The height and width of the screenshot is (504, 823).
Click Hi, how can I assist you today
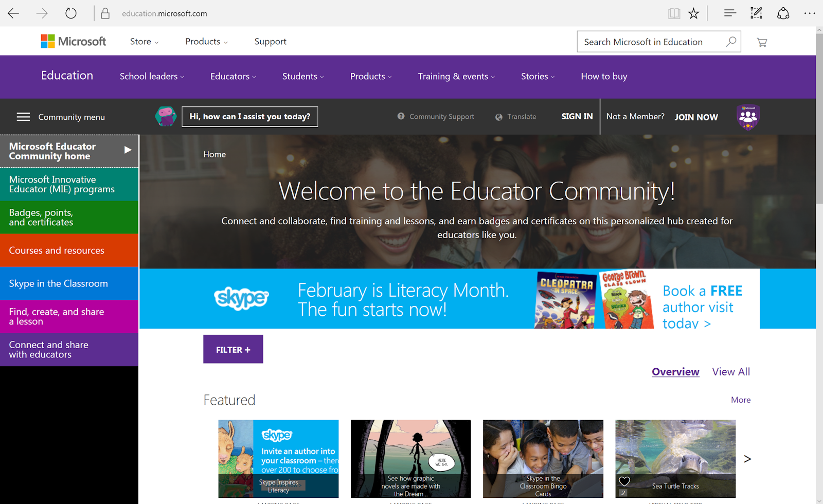[x=250, y=116]
